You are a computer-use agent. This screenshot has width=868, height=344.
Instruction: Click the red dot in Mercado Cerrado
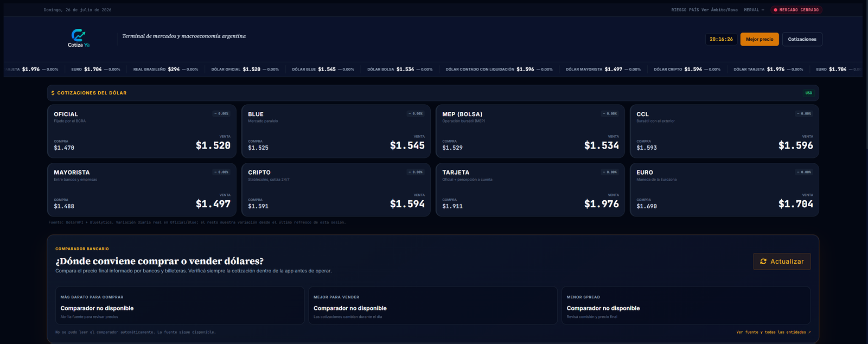(x=775, y=10)
